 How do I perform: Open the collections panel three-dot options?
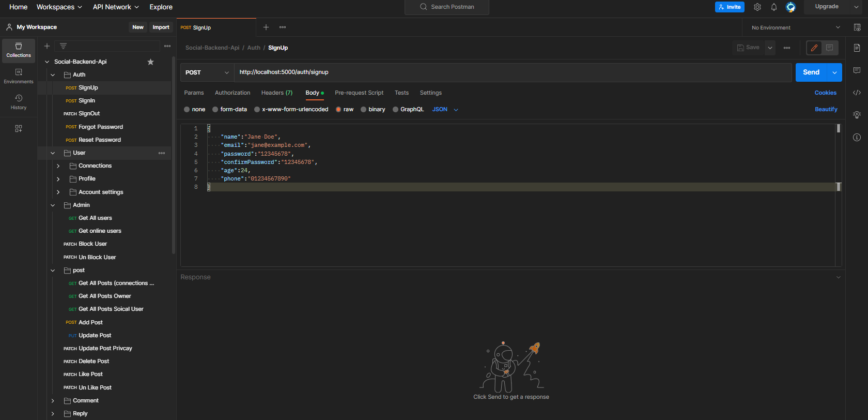tap(167, 46)
